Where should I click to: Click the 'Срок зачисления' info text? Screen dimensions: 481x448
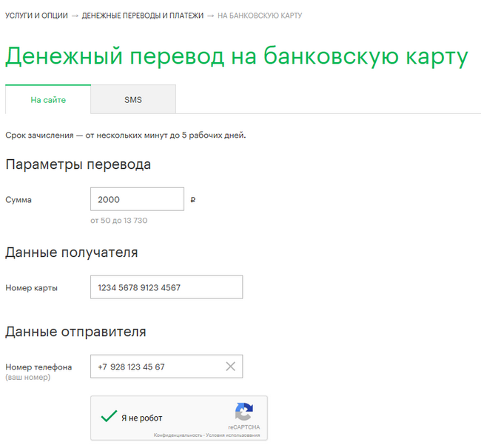pyautogui.click(x=126, y=136)
